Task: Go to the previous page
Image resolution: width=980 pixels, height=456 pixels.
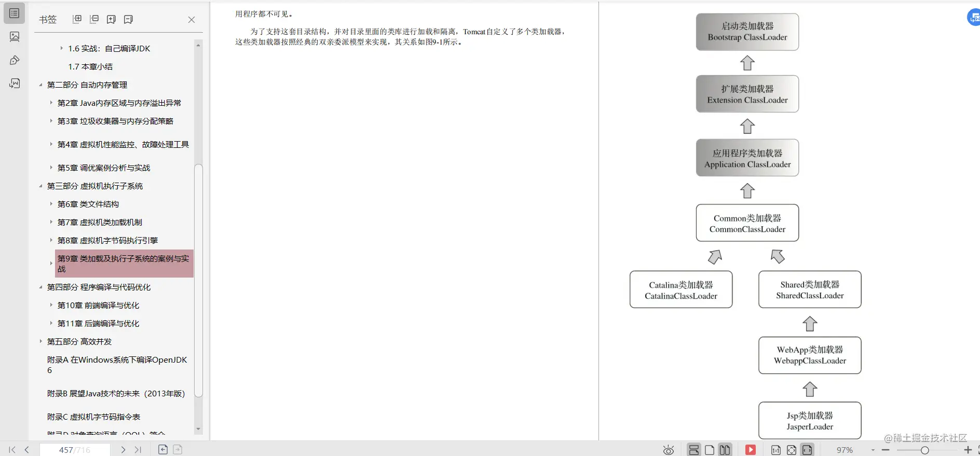Action: click(x=27, y=450)
